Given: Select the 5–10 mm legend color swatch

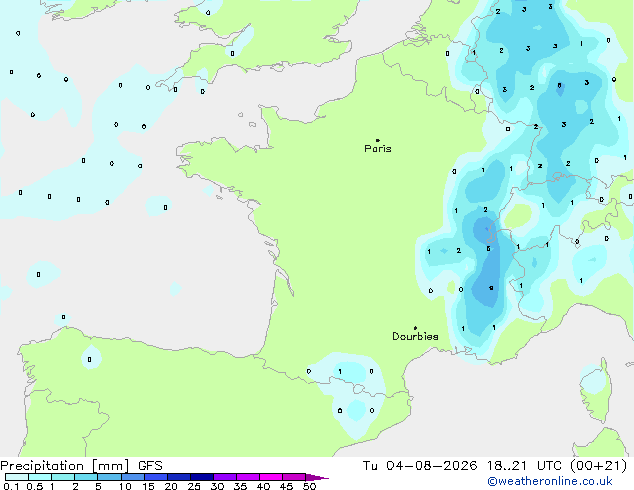Looking at the screenshot, I should tap(109, 477).
